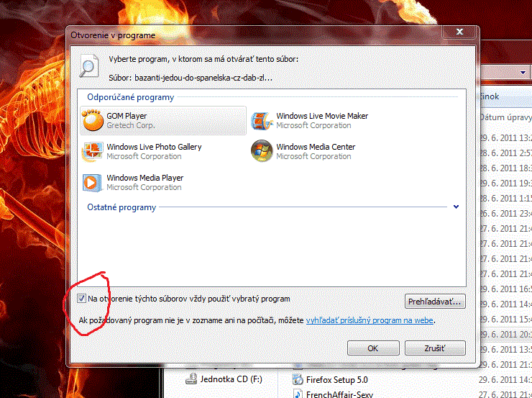Select the GOM Player icon
This screenshot has height=398, width=532.
93,120
